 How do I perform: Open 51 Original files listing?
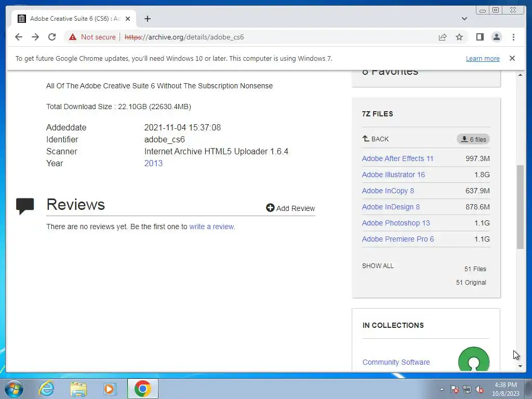(471, 282)
